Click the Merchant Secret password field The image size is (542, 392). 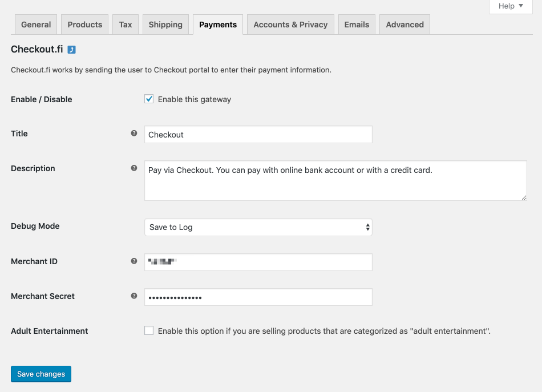tap(258, 297)
